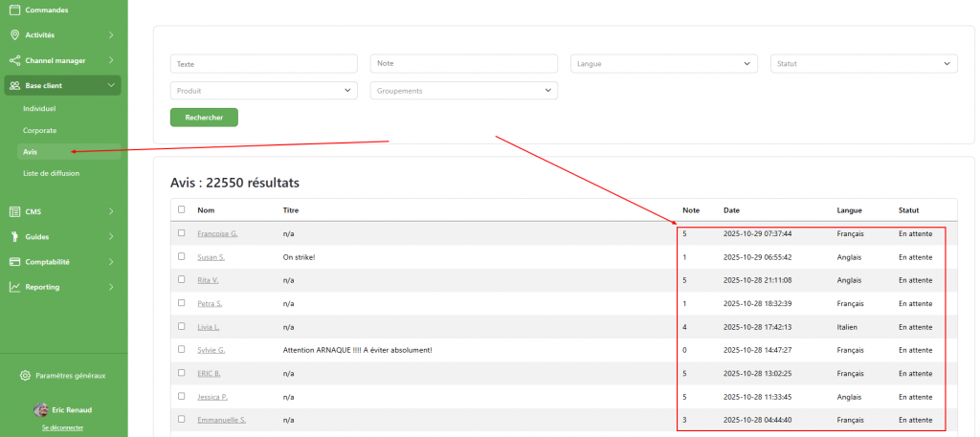Click the Comptabilité card icon
Image resolution: width=980 pixels, height=437 pixels.
14,261
